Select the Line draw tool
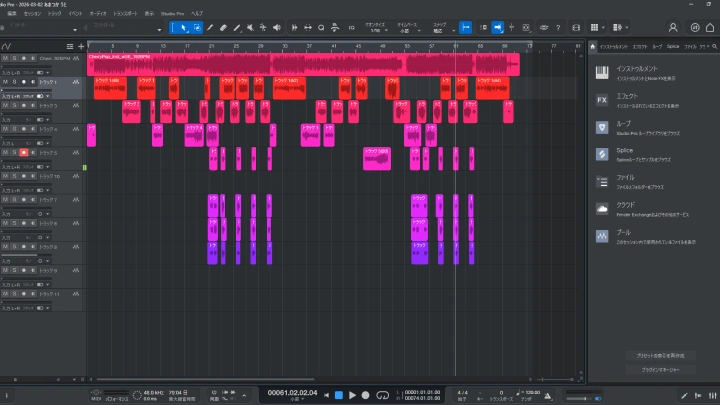 coord(236,28)
